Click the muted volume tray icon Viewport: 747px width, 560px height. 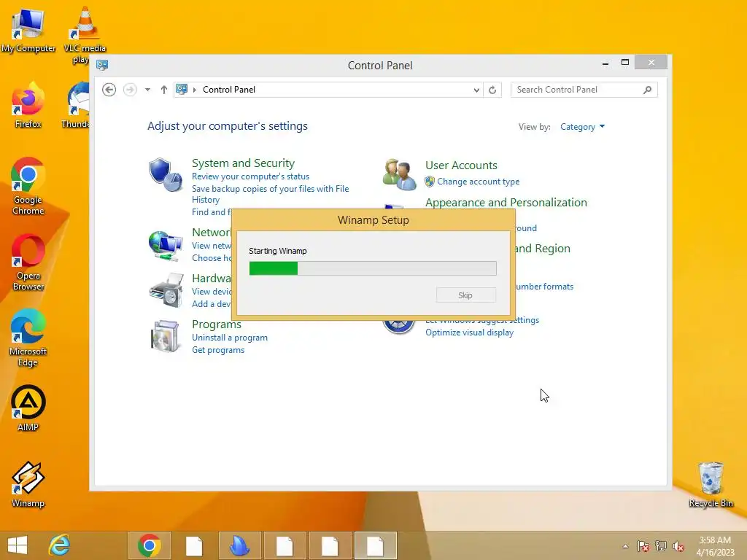[x=678, y=545]
